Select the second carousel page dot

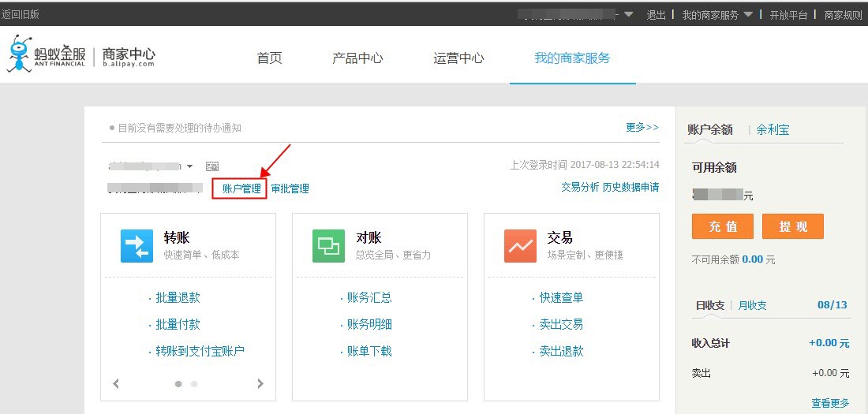tap(194, 383)
